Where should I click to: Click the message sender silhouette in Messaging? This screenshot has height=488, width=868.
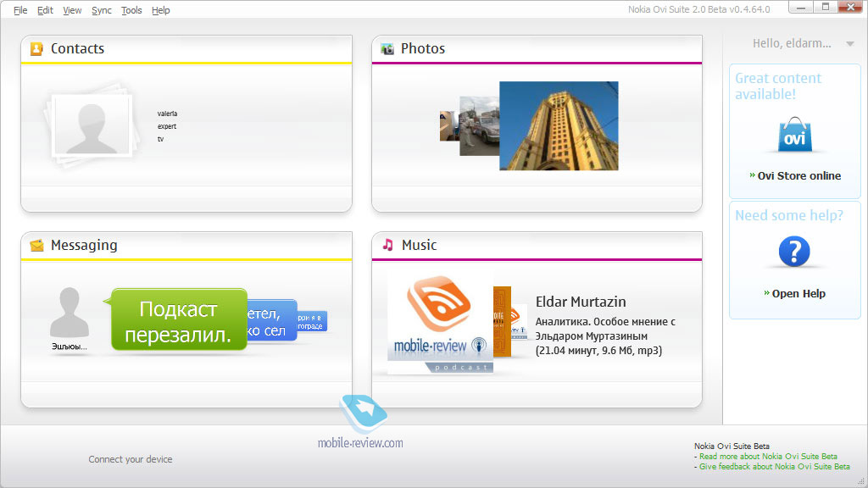click(70, 313)
